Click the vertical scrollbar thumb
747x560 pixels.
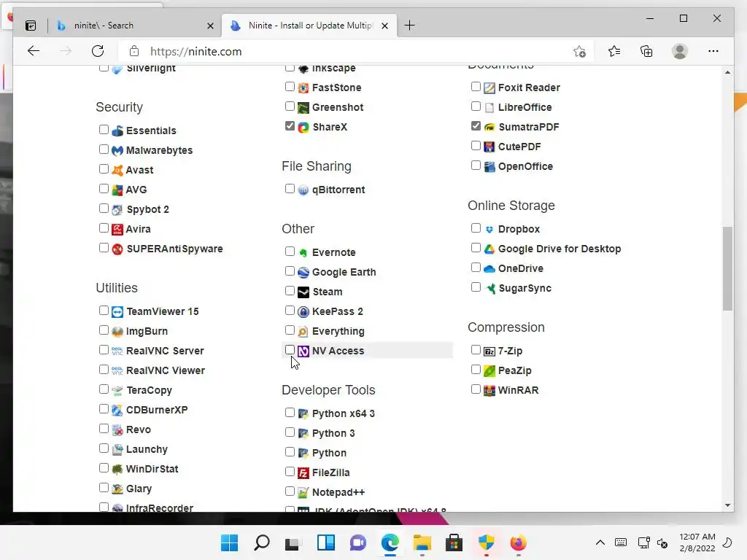point(727,269)
